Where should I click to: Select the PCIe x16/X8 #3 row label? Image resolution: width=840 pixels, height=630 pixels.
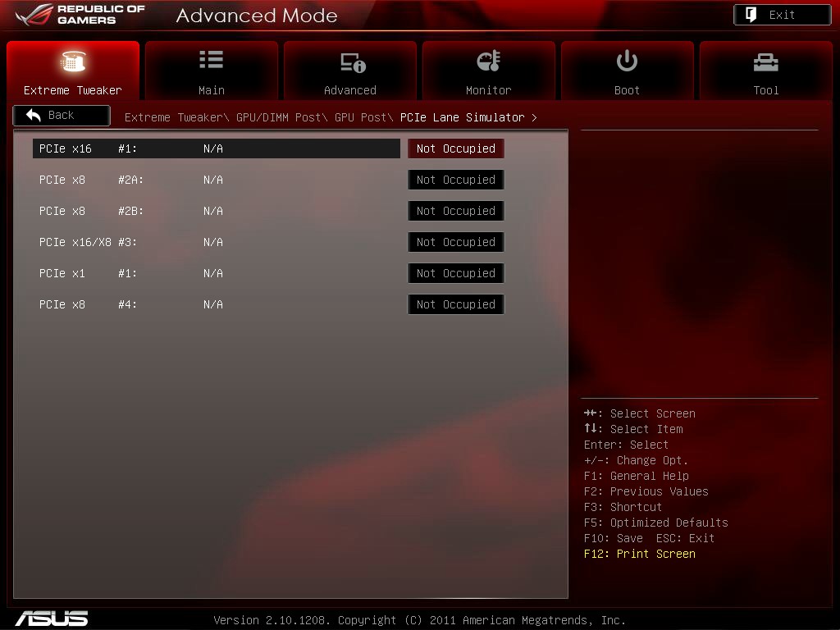[x=88, y=242]
